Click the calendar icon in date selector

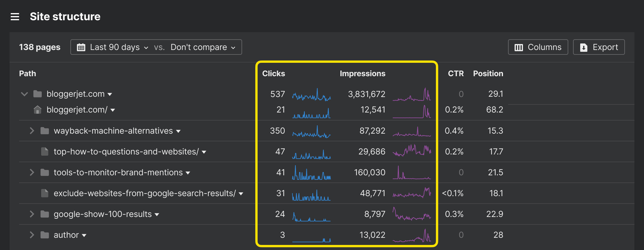click(81, 47)
